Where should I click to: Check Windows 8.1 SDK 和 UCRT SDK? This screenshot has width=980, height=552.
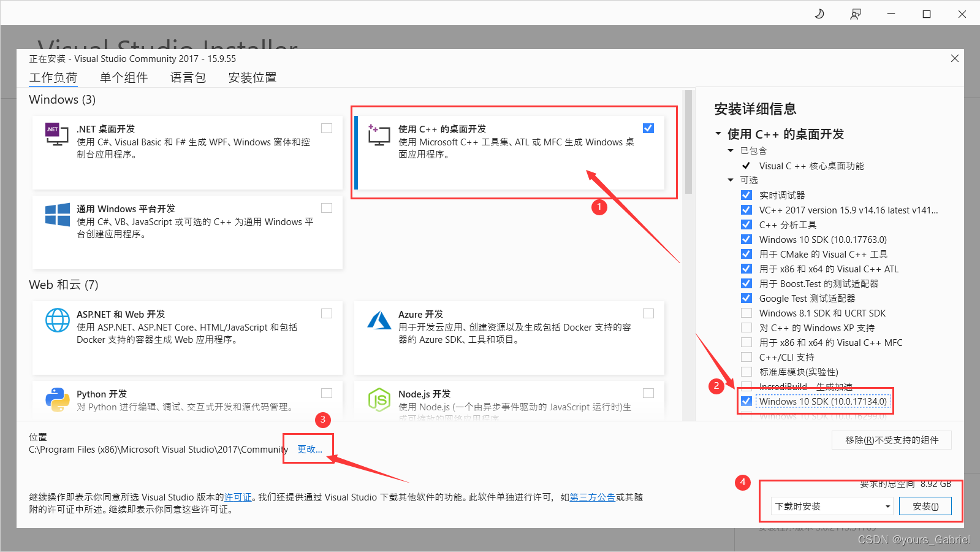coord(746,313)
